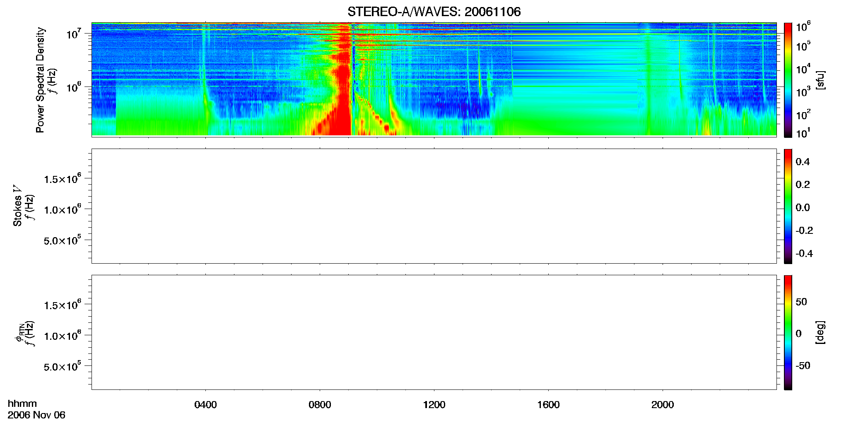Click the date label 2006 Nov 06

[x=36, y=415]
